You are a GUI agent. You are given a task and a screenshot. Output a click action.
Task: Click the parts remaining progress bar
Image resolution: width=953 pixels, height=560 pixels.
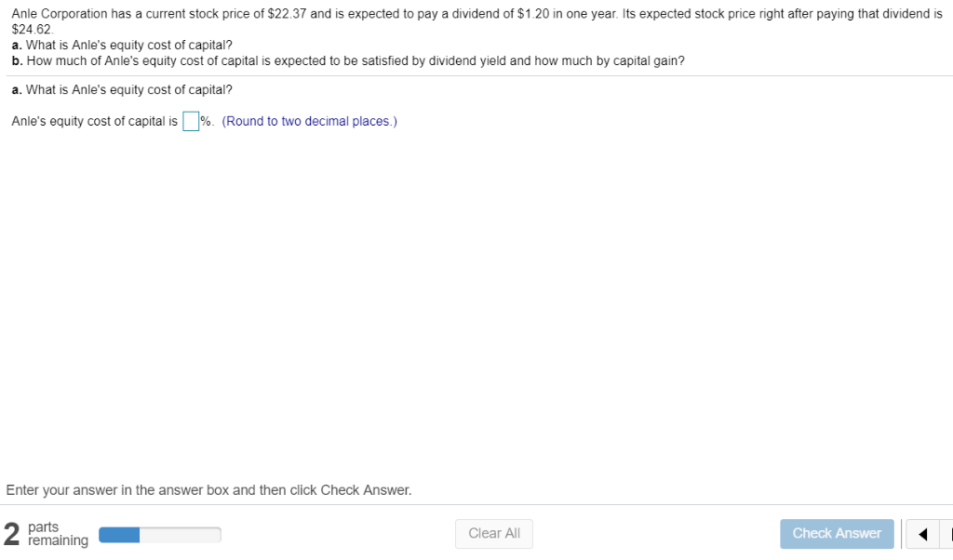coord(159,534)
